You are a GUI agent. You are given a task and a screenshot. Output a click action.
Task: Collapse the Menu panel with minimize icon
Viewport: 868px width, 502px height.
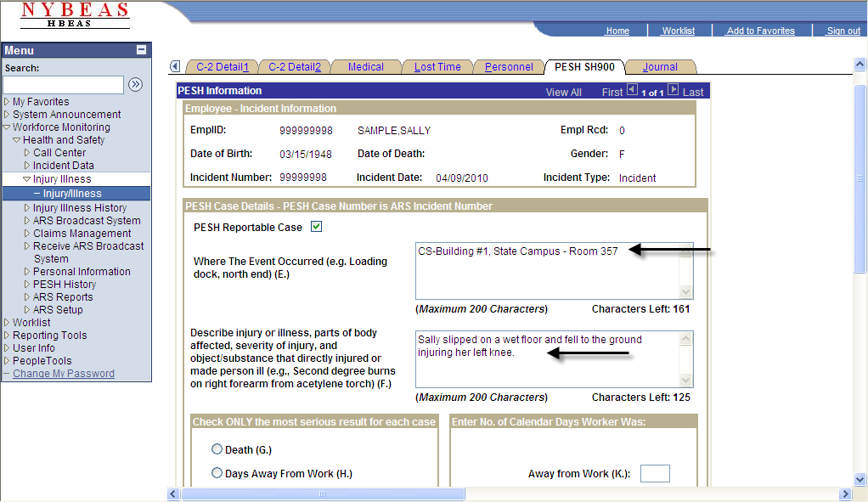[x=141, y=50]
